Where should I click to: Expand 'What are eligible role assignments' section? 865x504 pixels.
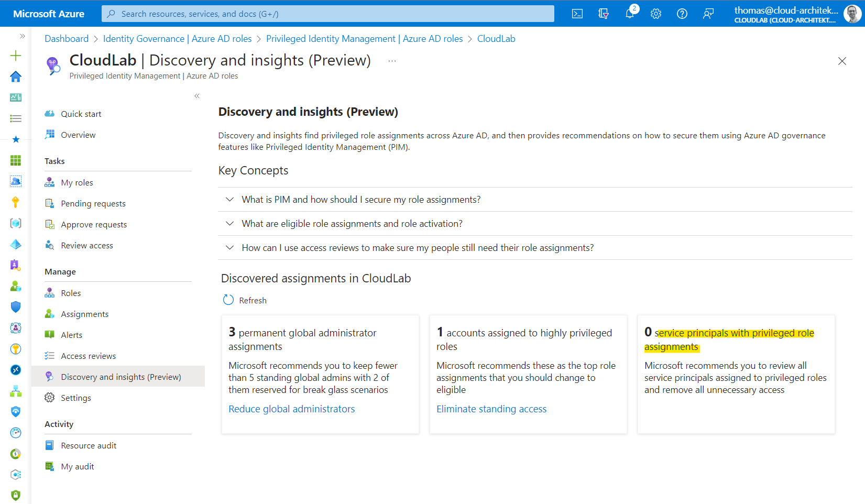pos(535,224)
